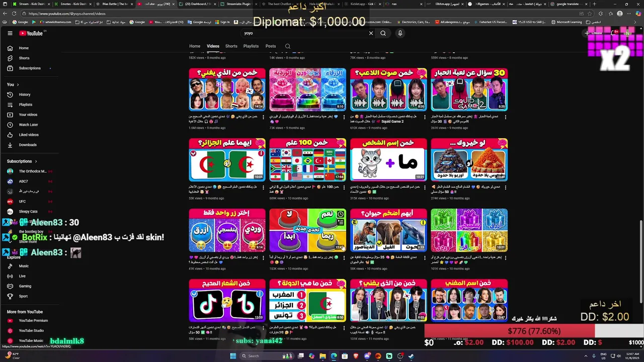This screenshot has width=644, height=362.
Task: Click Show more under subscriptions list
Action: coord(28,241)
